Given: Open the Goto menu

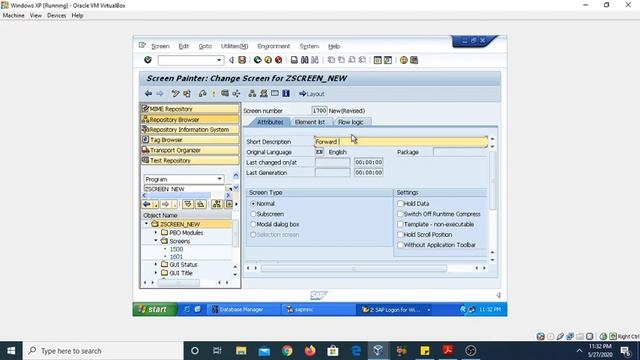Looking at the screenshot, I should coord(205,46).
